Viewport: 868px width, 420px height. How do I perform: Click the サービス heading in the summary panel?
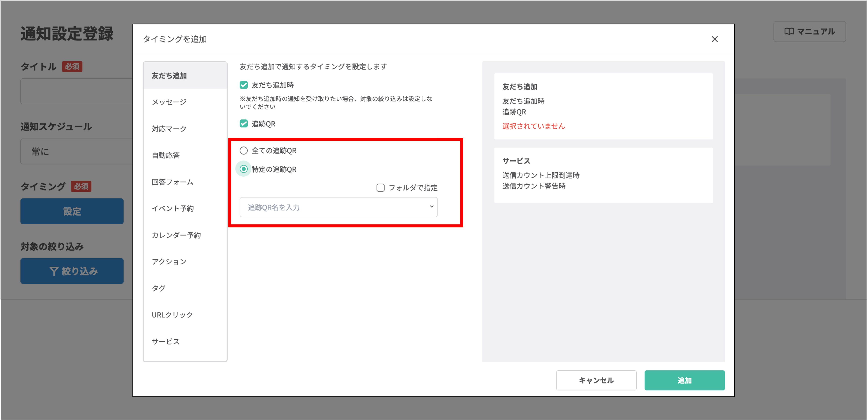point(516,161)
